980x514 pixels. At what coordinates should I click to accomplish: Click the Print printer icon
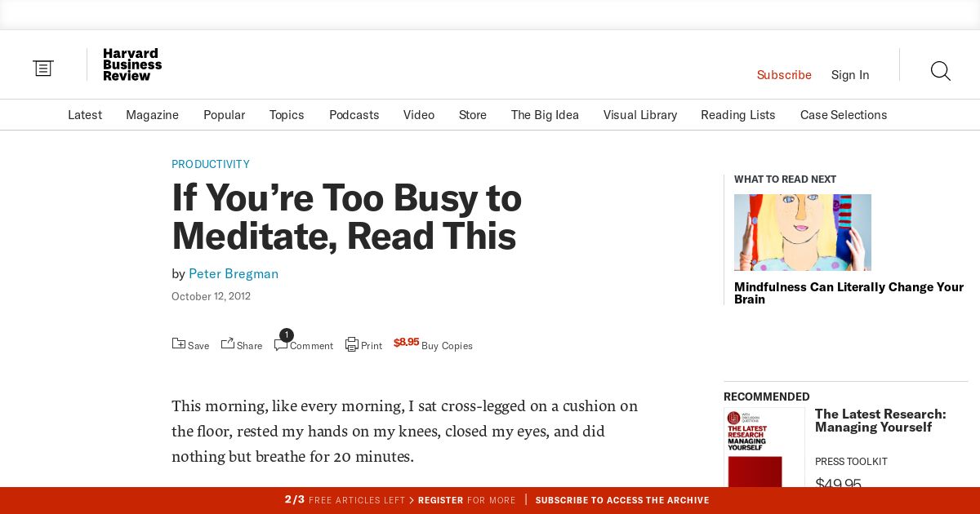[352, 344]
